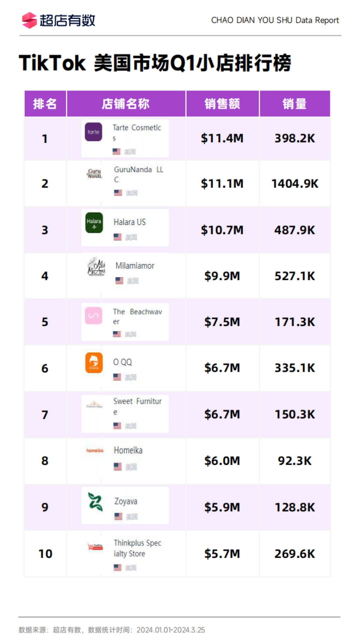The height and width of the screenshot is (644, 361).
Task: Open the Halara US store name
Action: [130, 222]
